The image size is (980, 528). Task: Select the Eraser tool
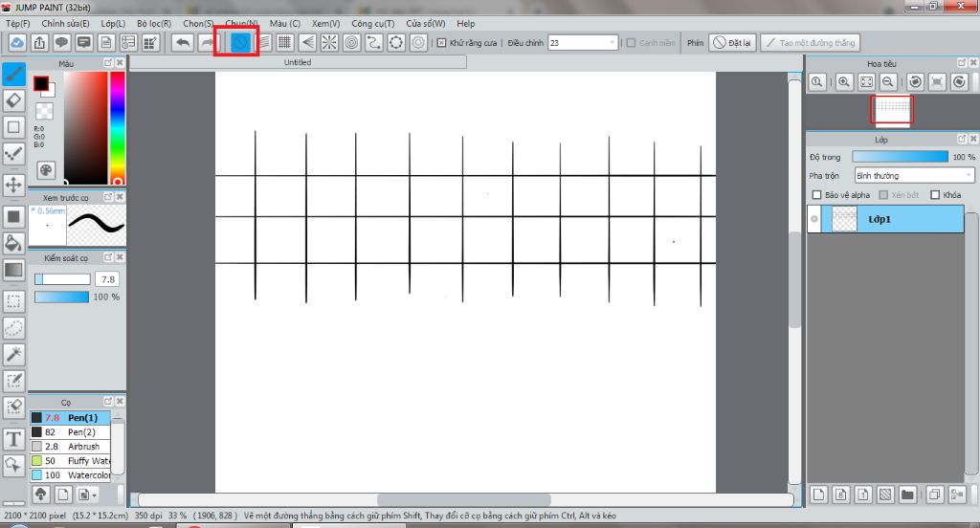13,100
